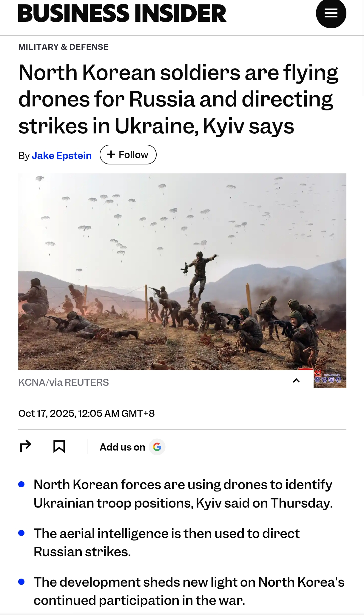
Task: Open the paratroopers article photo
Action: 182,272
